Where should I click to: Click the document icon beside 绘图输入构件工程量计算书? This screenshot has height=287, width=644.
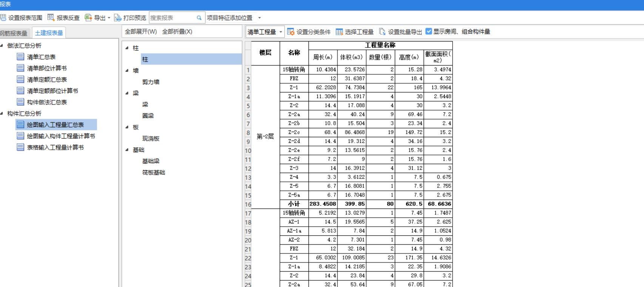pos(20,136)
